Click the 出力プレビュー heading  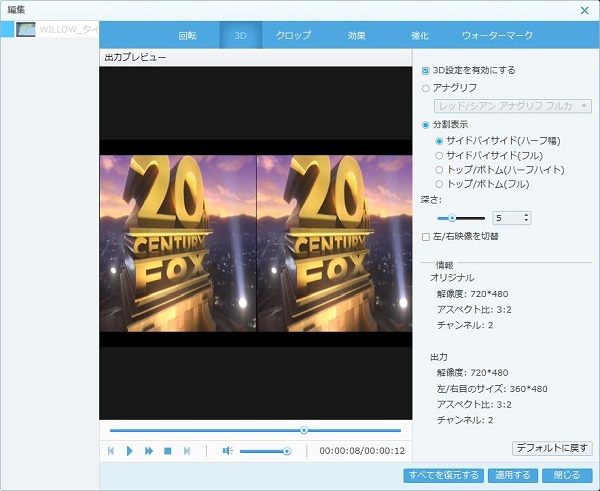pos(135,57)
